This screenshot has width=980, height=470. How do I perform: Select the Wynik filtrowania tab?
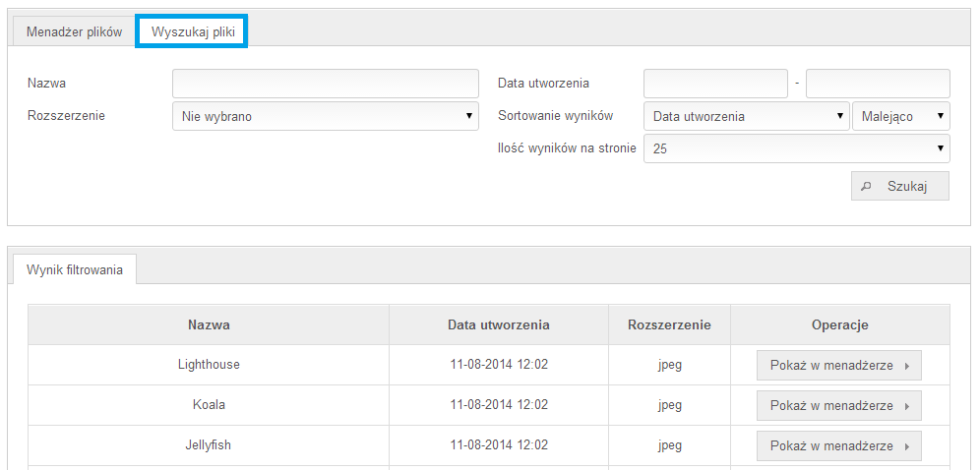click(x=75, y=270)
